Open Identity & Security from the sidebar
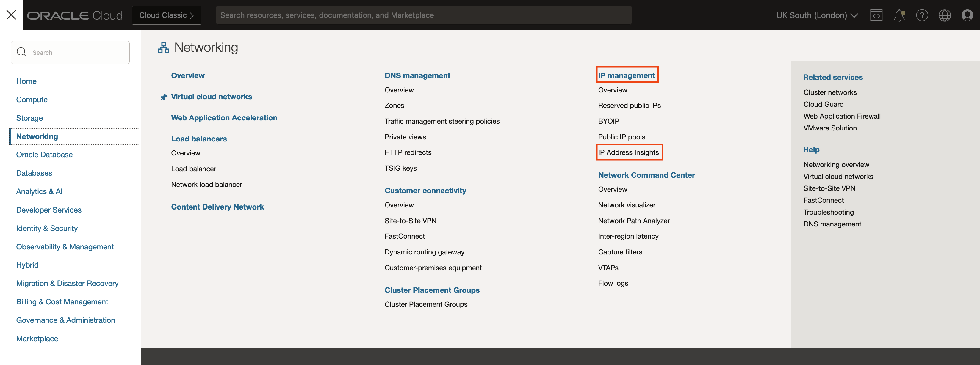The height and width of the screenshot is (365, 980). point(47,228)
